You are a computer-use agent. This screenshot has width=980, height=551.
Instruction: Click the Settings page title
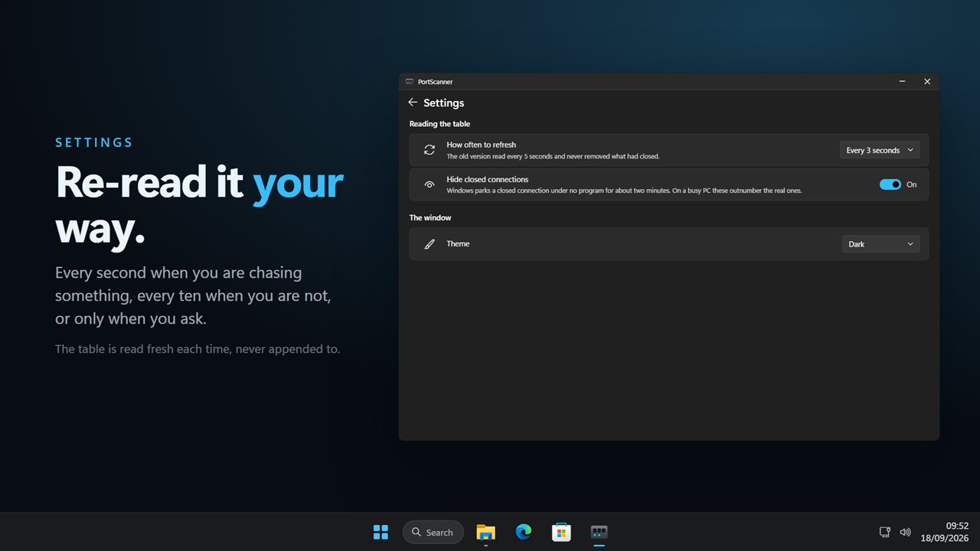444,103
